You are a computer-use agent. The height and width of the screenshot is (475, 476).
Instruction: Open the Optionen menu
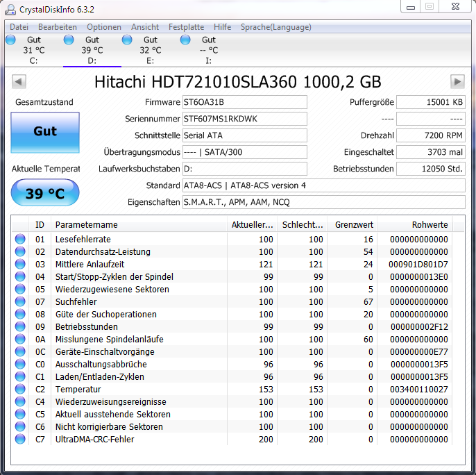coord(104,27)
